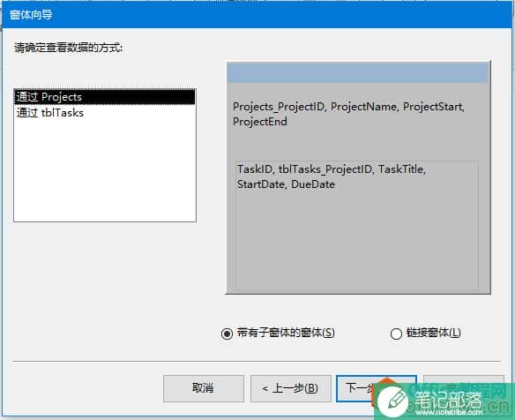This screenshot has width=515, height=420.
Task: Click the Projects_ProjectID fields text in preview
Action: tap(348, 114)
